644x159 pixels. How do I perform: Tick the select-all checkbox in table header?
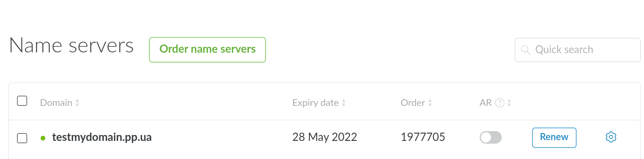[22, 101]
